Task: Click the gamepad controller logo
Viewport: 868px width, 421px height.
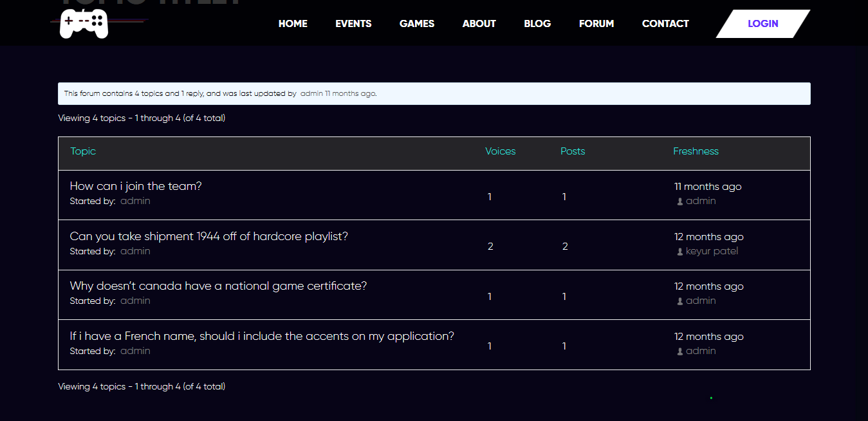Action: point(84,24)
